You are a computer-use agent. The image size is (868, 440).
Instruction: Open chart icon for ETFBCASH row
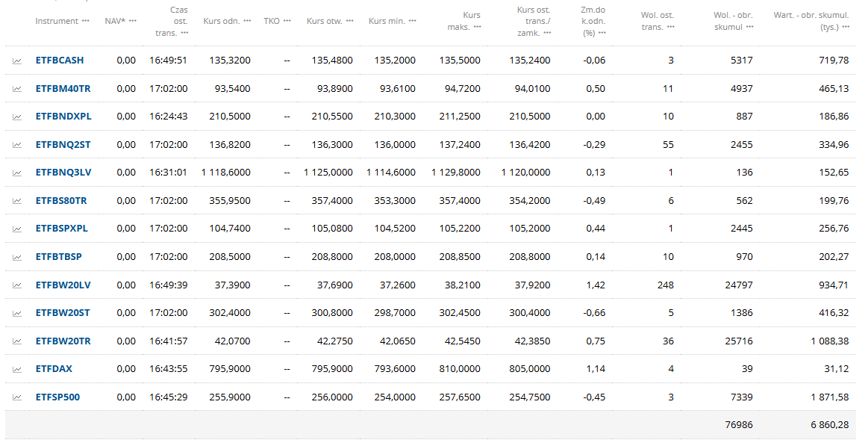coord(17,61)
